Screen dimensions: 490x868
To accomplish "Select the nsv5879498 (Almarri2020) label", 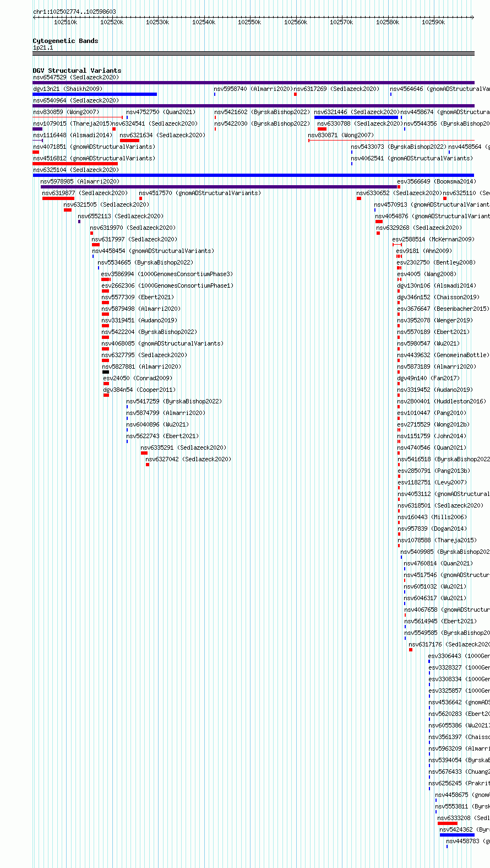I will (141, 309).
